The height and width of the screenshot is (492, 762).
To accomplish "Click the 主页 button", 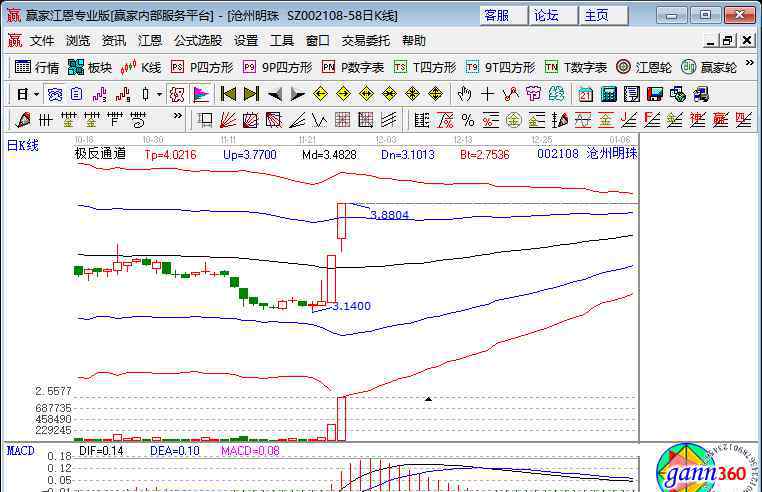I will click(604, 16).
